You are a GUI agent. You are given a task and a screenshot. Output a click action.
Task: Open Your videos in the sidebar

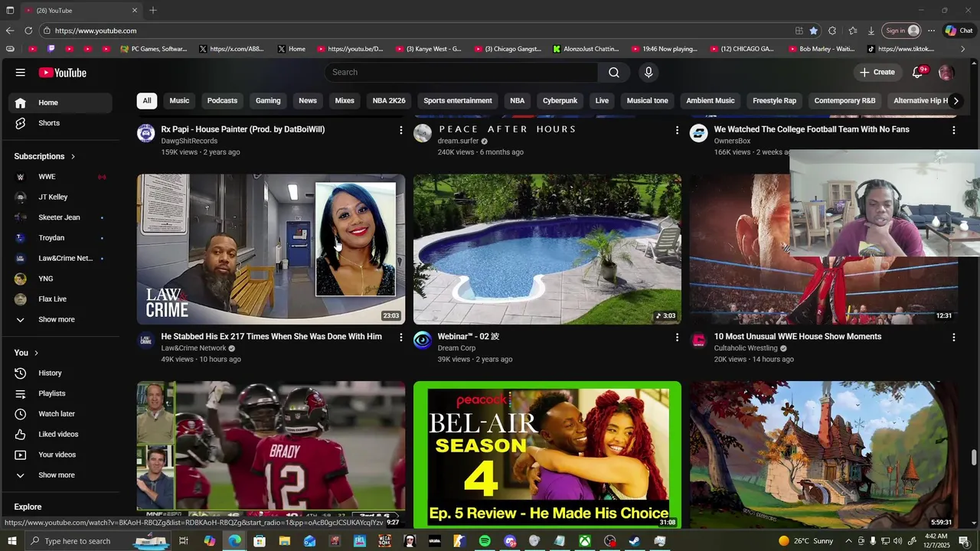coord(60,455)
